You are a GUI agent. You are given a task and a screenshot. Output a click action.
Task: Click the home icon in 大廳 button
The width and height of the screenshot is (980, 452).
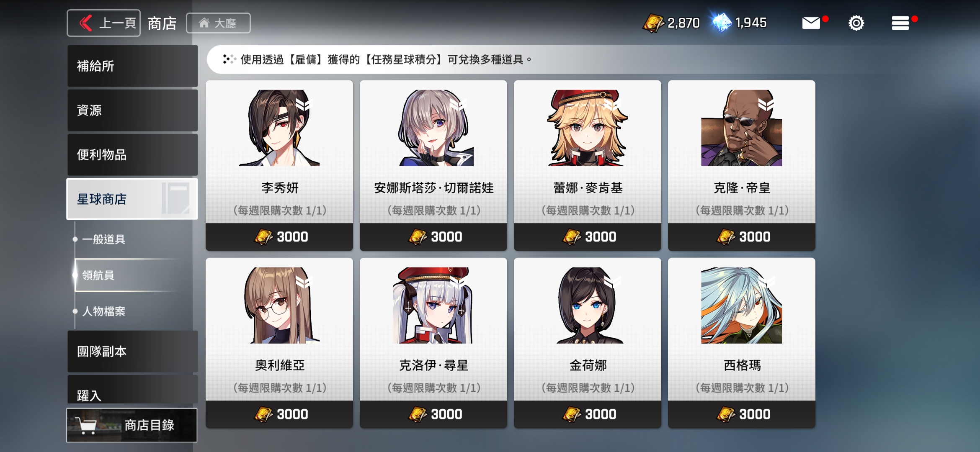204,23
